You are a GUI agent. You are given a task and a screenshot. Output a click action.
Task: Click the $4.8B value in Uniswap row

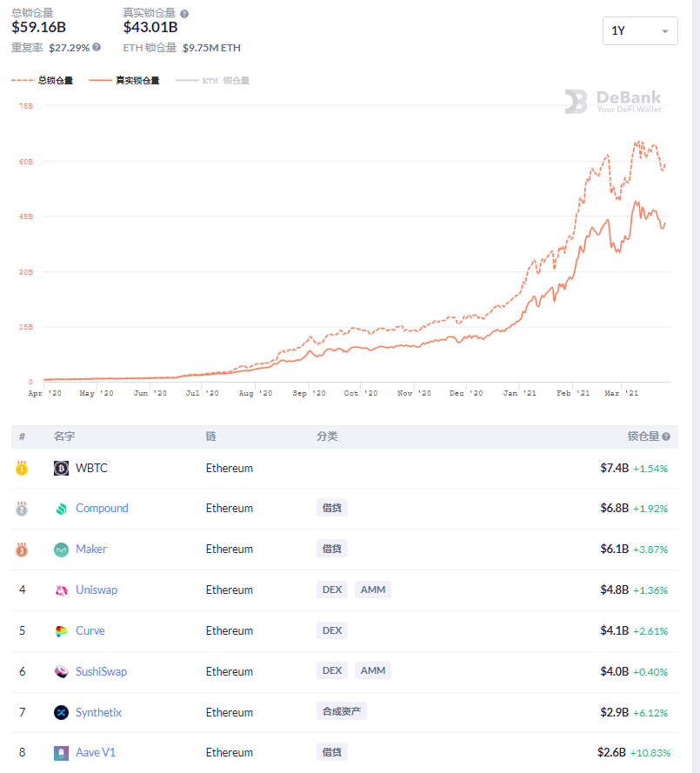tap(614, 590)
